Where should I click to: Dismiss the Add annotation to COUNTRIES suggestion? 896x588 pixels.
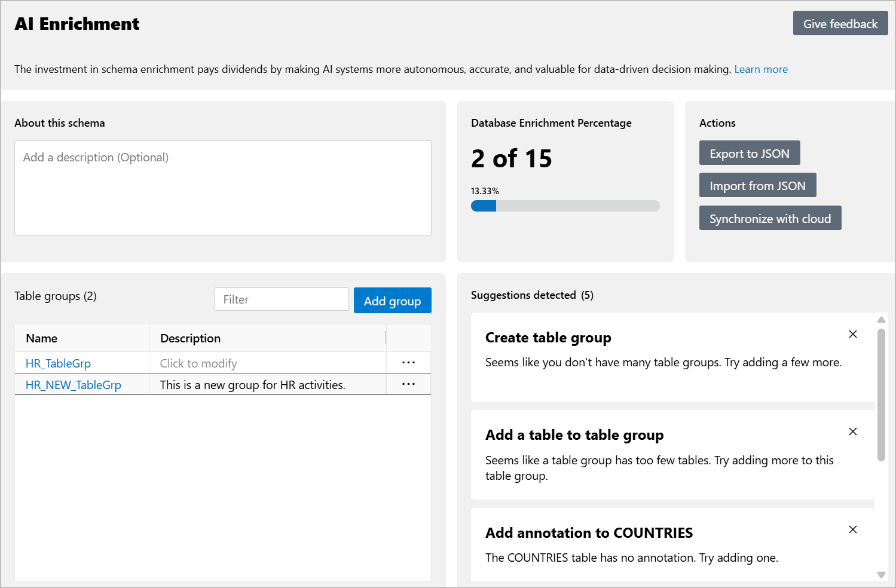tap(853, 529)
